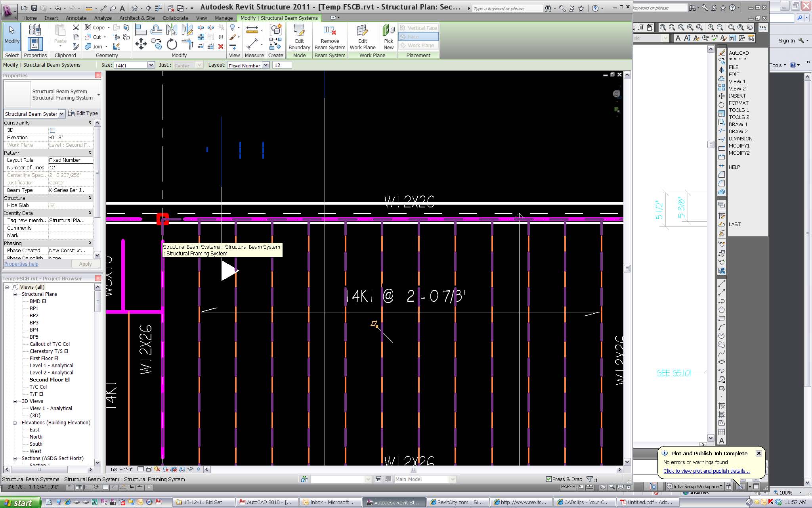The image size is (812, 508).
Task: Click the Edit Type button
Action: coord(83,113)
